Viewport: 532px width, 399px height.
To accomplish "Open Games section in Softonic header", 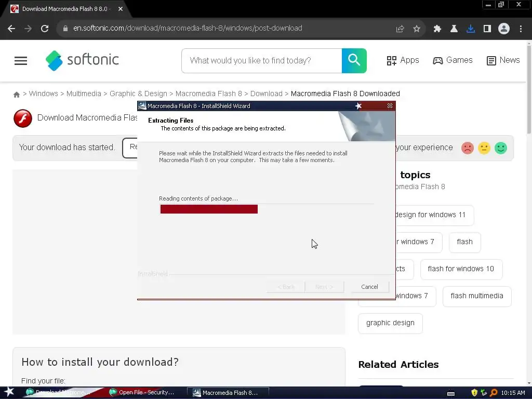I will pyautogui.click(x=453, y=60).
